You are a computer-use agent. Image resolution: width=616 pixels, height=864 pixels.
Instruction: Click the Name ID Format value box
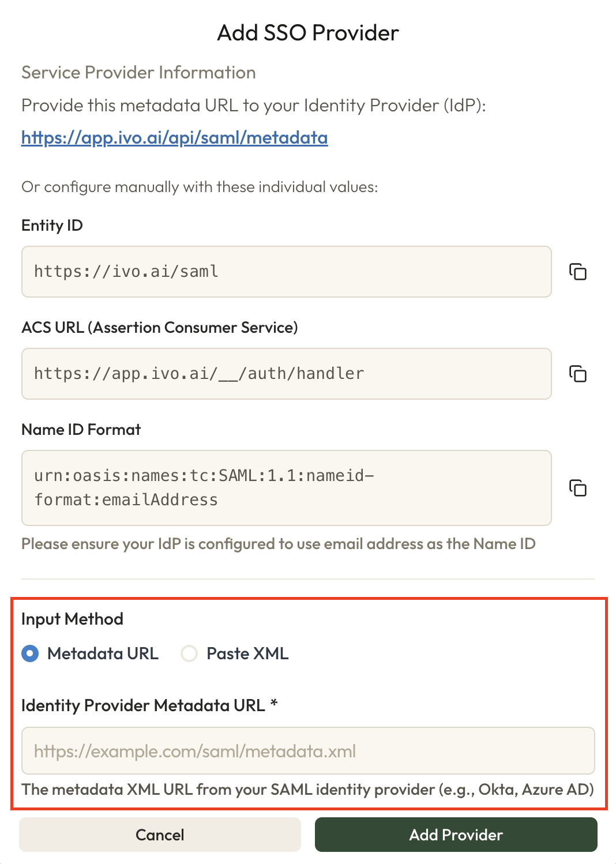click(286, 488)
